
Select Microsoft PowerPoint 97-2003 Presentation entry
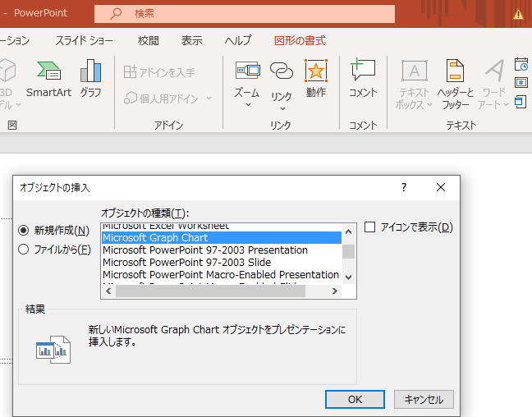pyautogui.click(x=222, y=250)
